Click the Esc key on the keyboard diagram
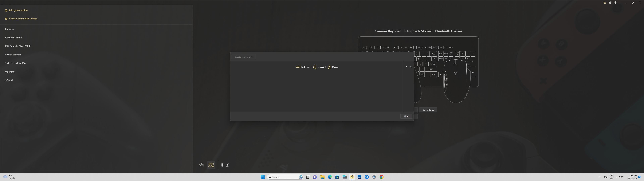644x181 pixels. coord(364,47)
